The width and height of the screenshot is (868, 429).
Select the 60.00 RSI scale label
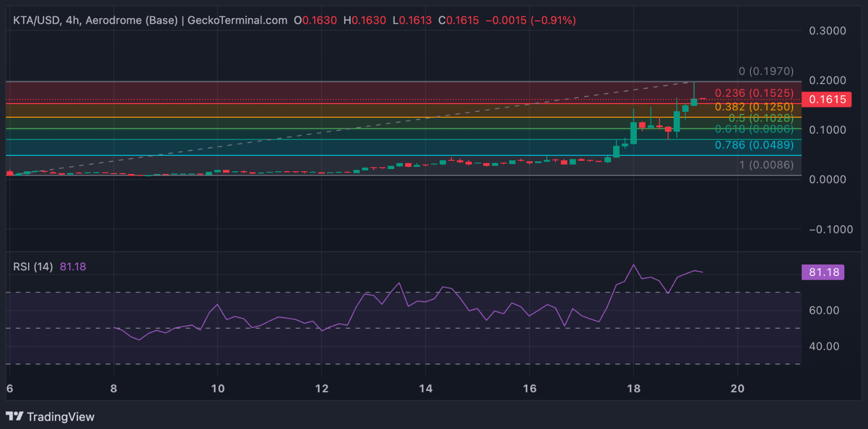824,311
